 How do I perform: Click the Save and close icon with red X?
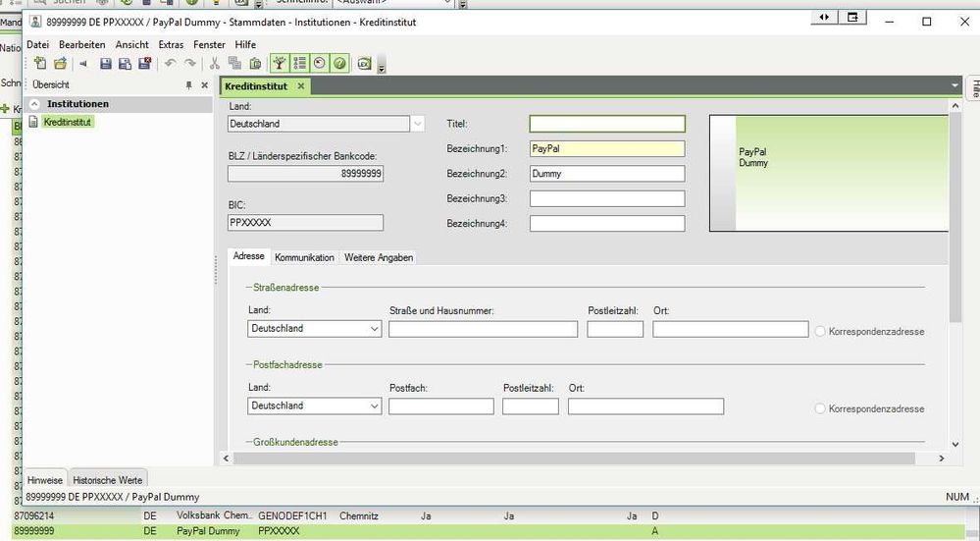(x=145, y=63)
